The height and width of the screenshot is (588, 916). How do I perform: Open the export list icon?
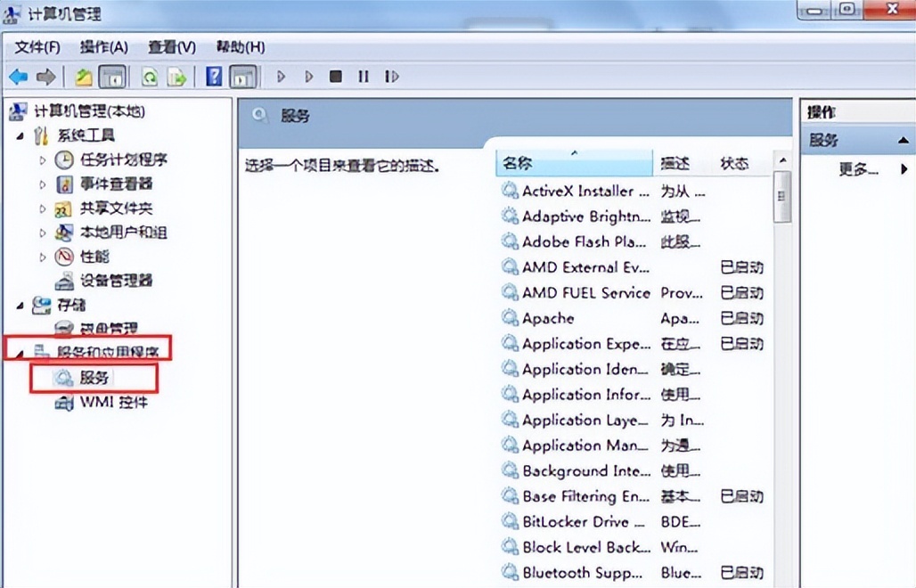(176, 77)
